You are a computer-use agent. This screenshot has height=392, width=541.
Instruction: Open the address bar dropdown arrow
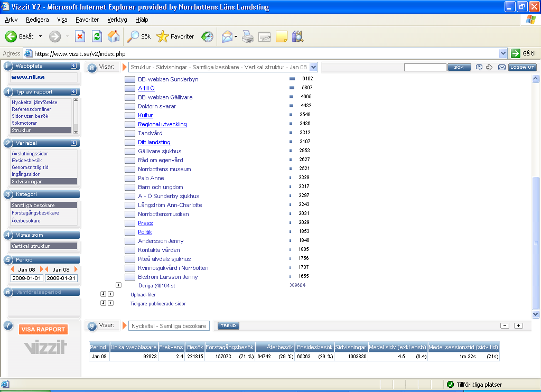tap(503, 53)
